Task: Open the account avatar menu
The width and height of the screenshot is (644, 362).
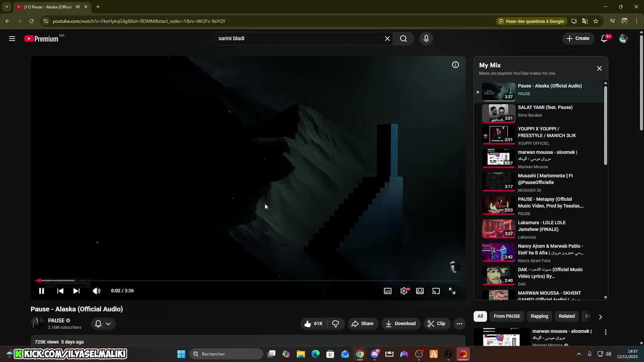Action: (623, 39)
